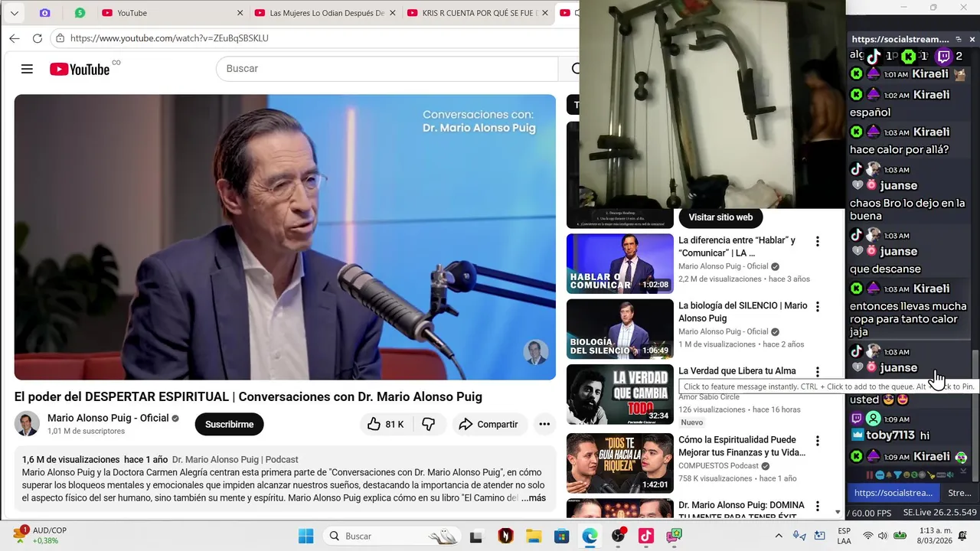This screenshot has height=551, width=980.
Task: Switch to KRIS R CUENTA tab
Action: click(x=479, y=13)
